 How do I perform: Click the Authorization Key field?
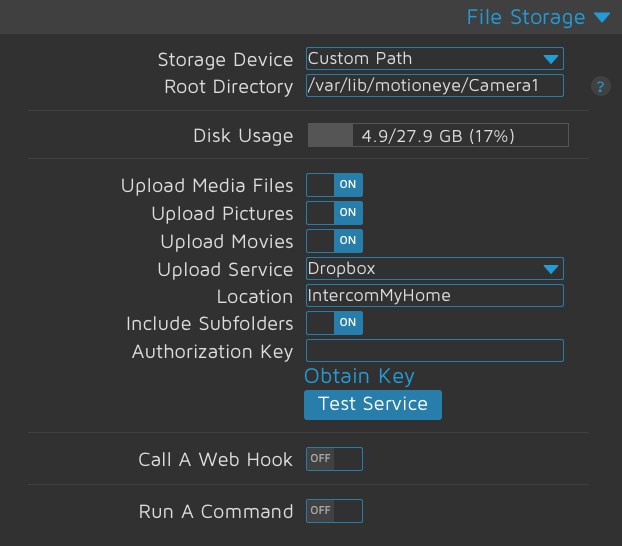(435, 350)
